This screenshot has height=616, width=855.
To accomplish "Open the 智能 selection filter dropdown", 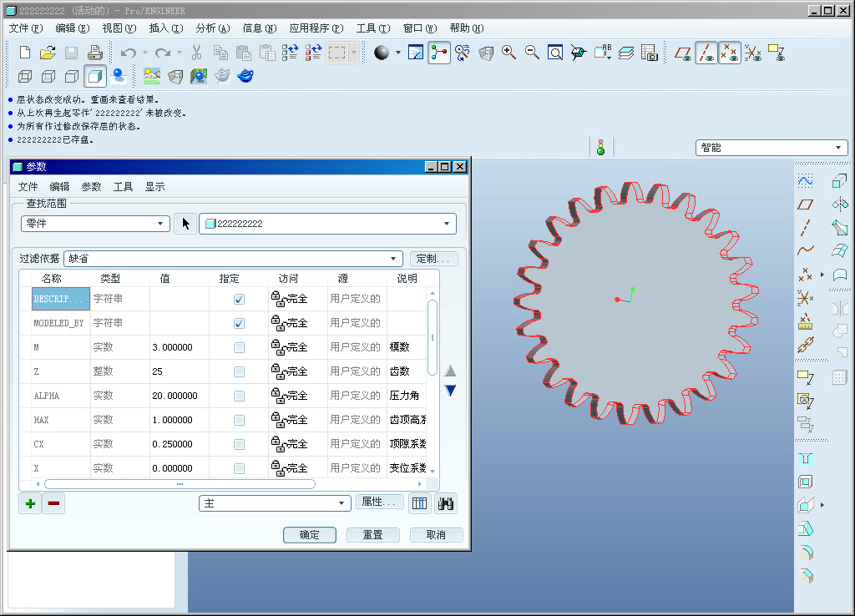I will click(772, 148).
